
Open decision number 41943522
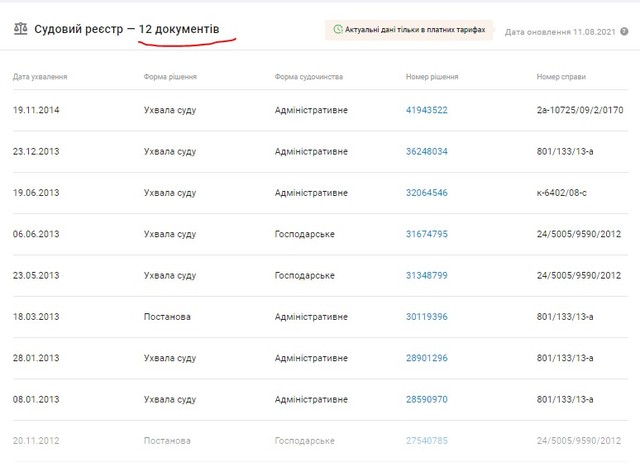coord(426,110)
